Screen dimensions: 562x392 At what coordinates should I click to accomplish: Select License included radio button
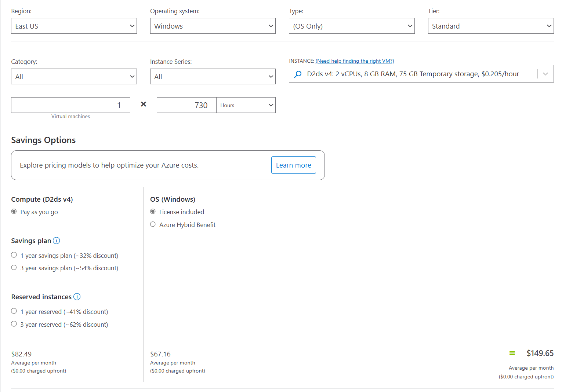tap(153, 212)
